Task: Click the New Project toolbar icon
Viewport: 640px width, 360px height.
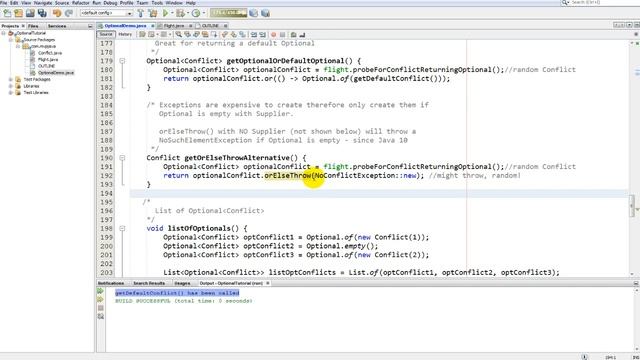Action: [18, 13]
